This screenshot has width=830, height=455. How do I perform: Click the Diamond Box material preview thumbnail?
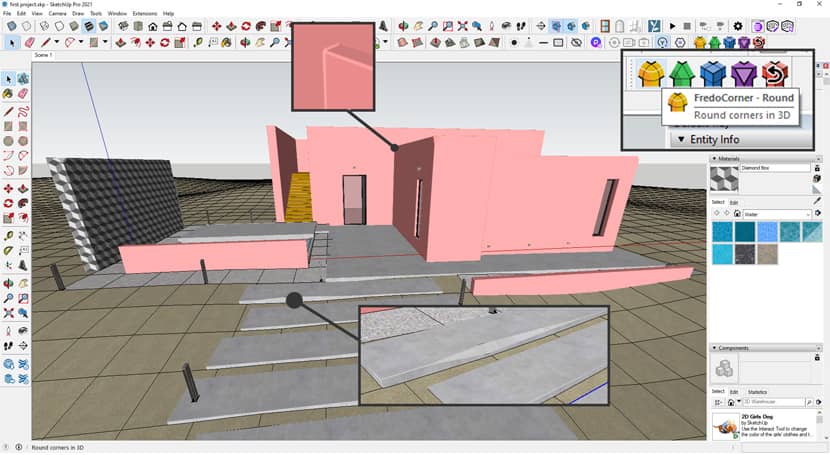tap(724, 179)
